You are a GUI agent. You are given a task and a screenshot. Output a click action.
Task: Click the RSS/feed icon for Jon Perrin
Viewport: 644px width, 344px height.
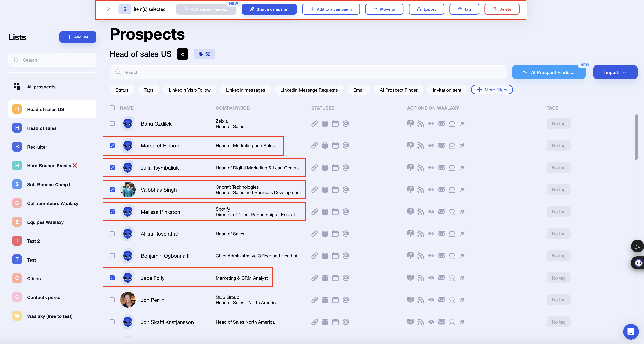pyautogui.click(x=420, y=300)
